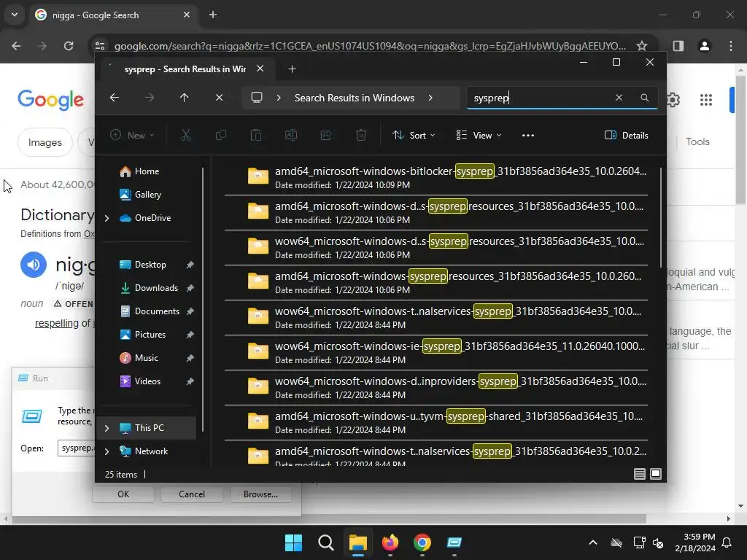Open the New dropdown in Explorer
747x560 pixels.
(132, 135)
